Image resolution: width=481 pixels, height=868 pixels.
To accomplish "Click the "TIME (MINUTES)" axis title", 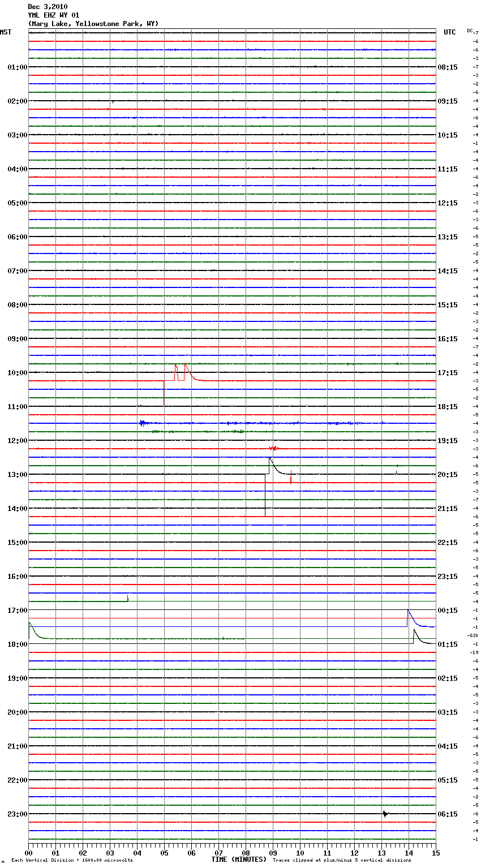I will tap(239, 859).
